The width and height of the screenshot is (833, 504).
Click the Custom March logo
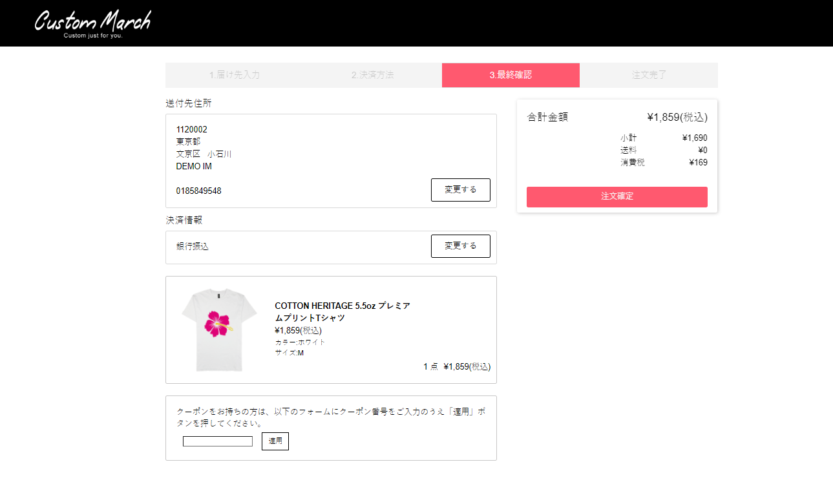92,23
